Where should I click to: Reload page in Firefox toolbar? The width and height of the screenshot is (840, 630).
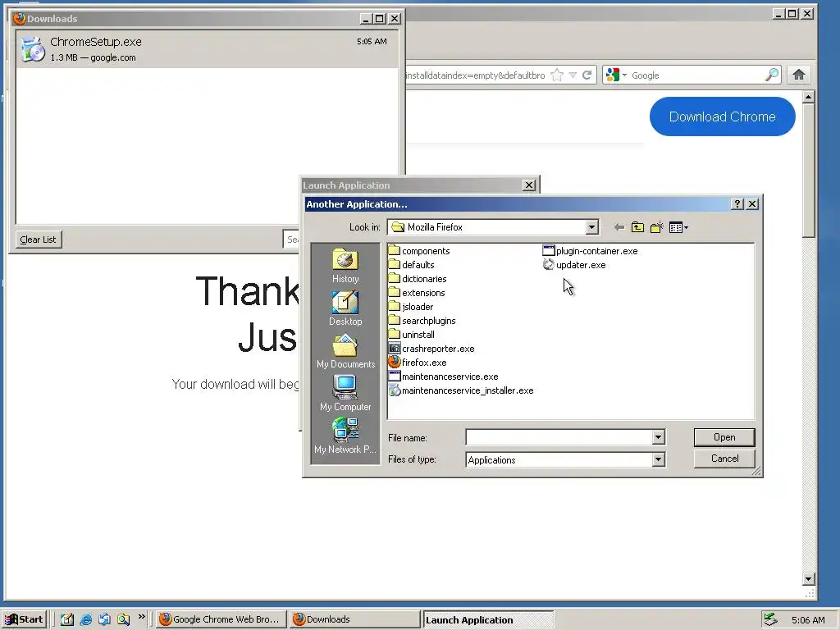pos(587,75)
